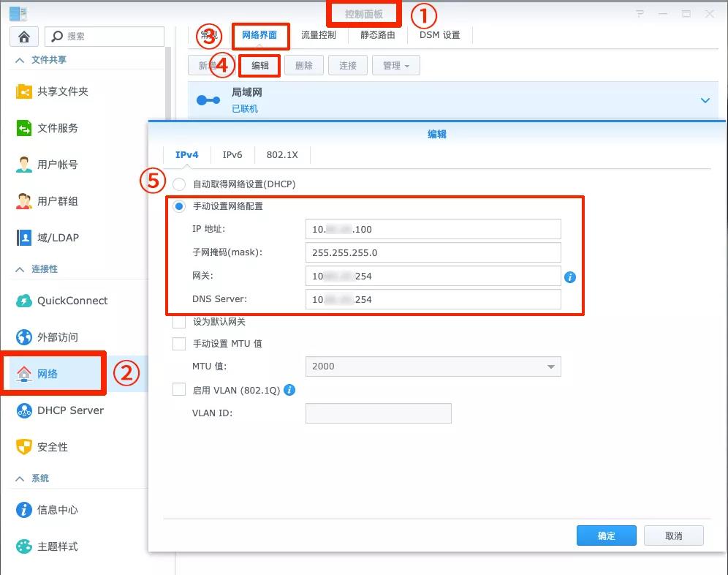Switch to the 流量控制 tab
Screen dimensions: 728x575
coord(319,35)
